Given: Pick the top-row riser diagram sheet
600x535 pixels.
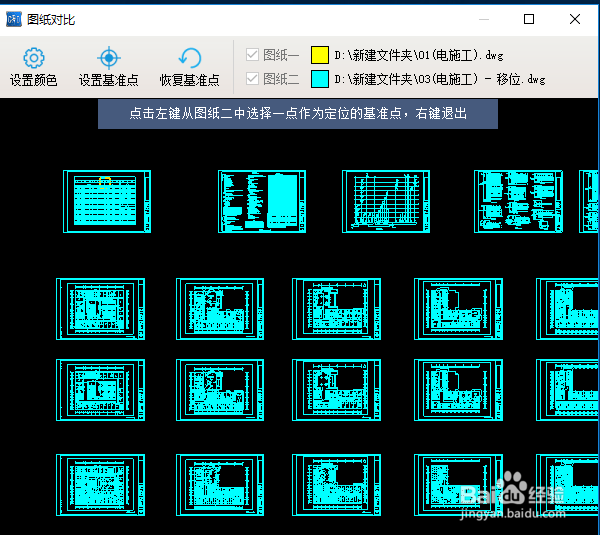Looking at the screenshot, I should [386, 201].
